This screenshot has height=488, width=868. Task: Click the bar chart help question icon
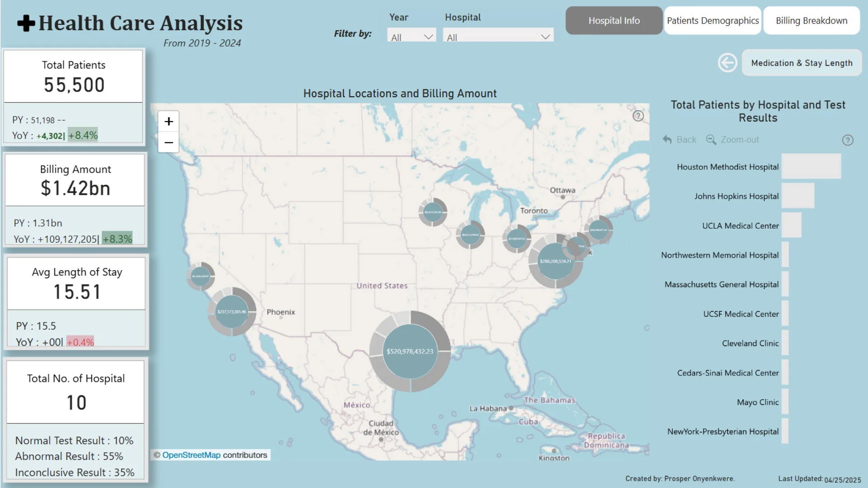point(848,140)
